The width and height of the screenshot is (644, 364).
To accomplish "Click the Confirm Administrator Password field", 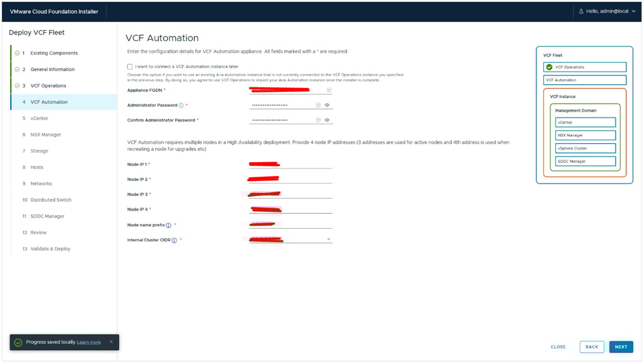I will coord(291,120).
